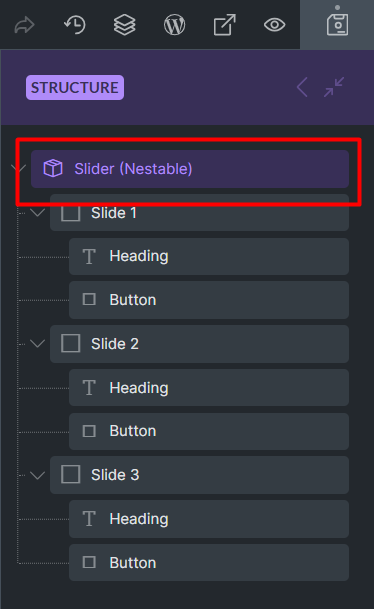Click the redo arrow icon
The width and height of the screenshot is (374, 609).
click(25, 25)
